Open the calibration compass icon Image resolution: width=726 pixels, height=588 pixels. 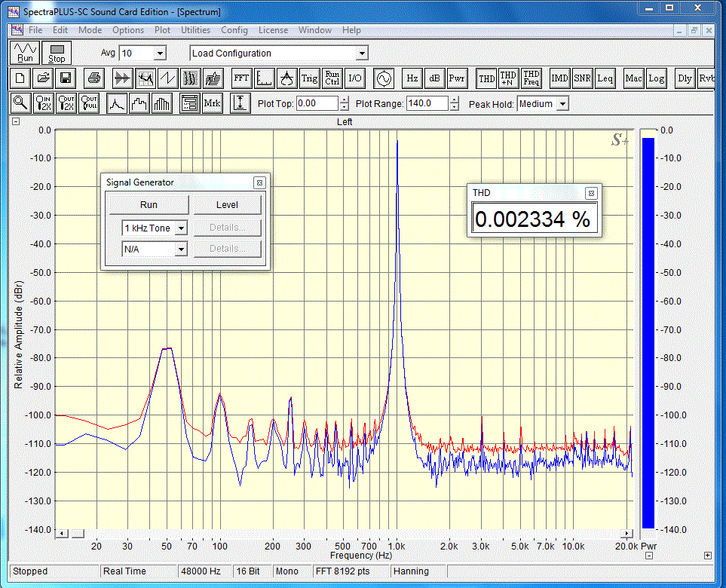coord(287,78)
